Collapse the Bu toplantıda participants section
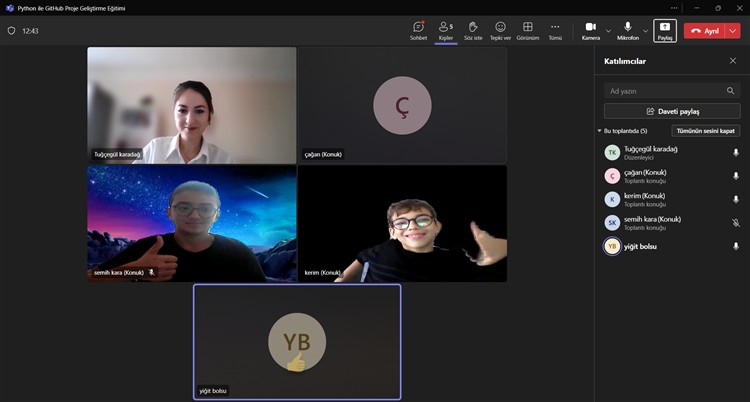The image size is (750, 402). click(x=600, y=131)
